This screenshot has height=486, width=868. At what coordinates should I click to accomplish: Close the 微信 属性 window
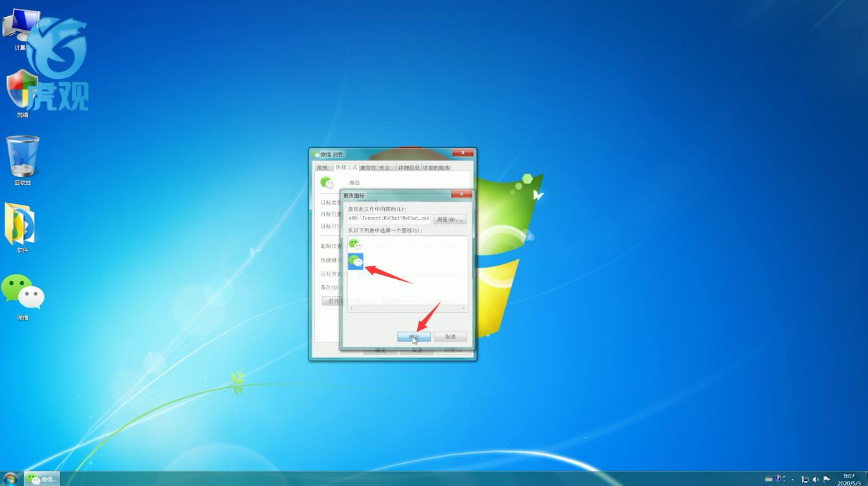click(x=462, y=153)
